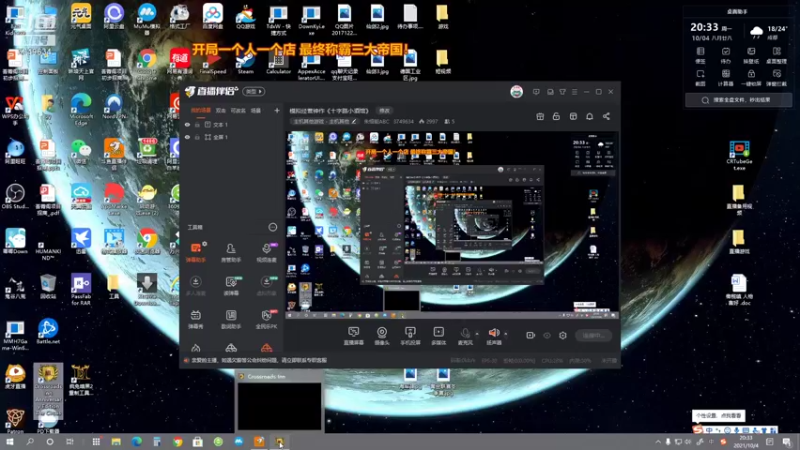Open OBS Studio desktop shortcut
Screen dimensions: 800x450
click(x=15, y=196)
